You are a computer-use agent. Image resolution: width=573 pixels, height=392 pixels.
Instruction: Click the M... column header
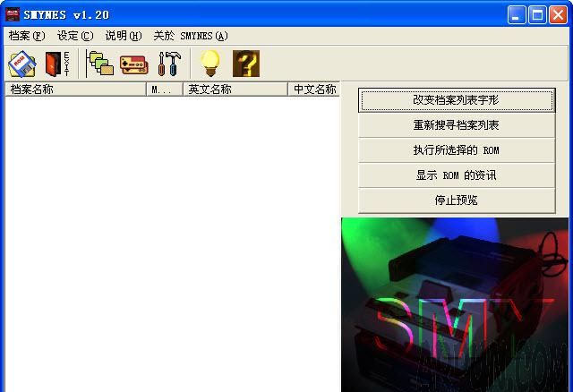(165, 89)
